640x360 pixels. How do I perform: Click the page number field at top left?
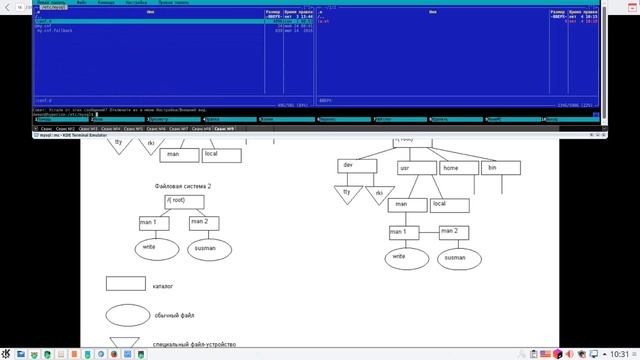pos(20,7)
